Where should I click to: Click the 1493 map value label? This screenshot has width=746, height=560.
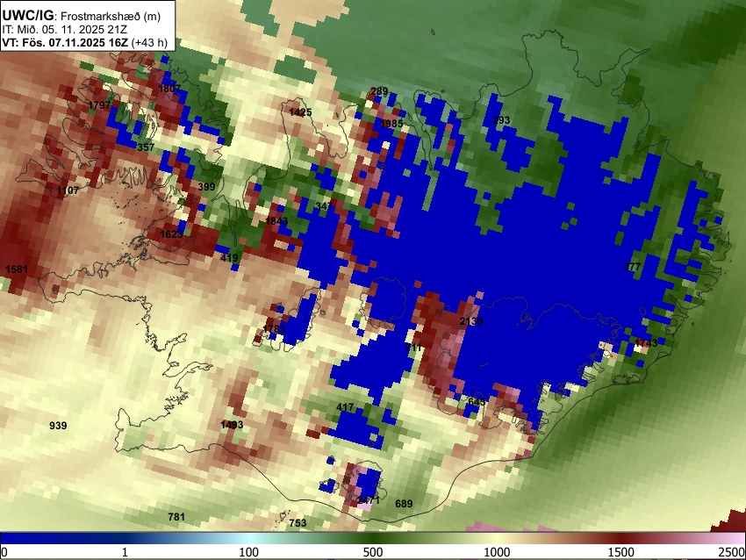pos(233,425)
